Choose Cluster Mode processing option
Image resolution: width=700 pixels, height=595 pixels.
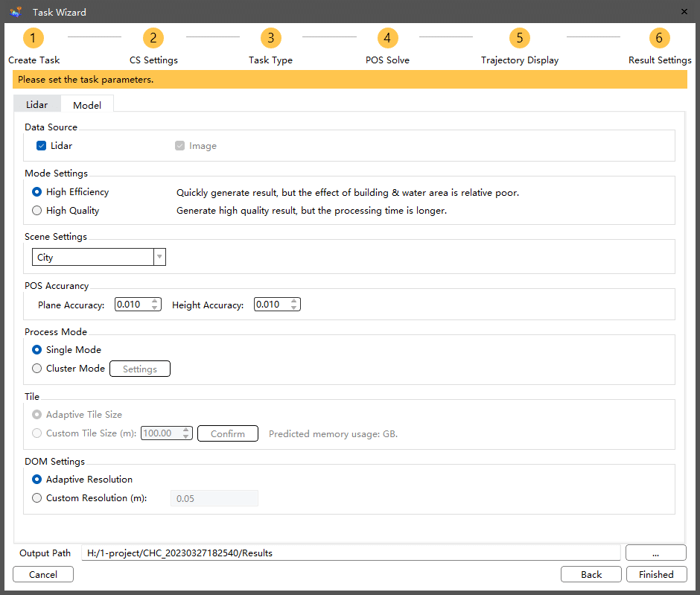point(37,369)
